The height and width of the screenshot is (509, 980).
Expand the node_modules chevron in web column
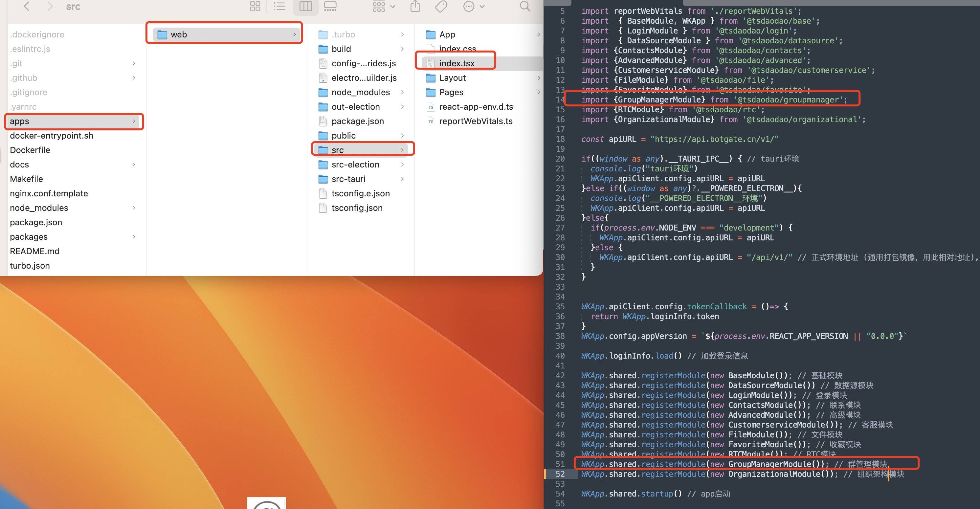[402, 93]
